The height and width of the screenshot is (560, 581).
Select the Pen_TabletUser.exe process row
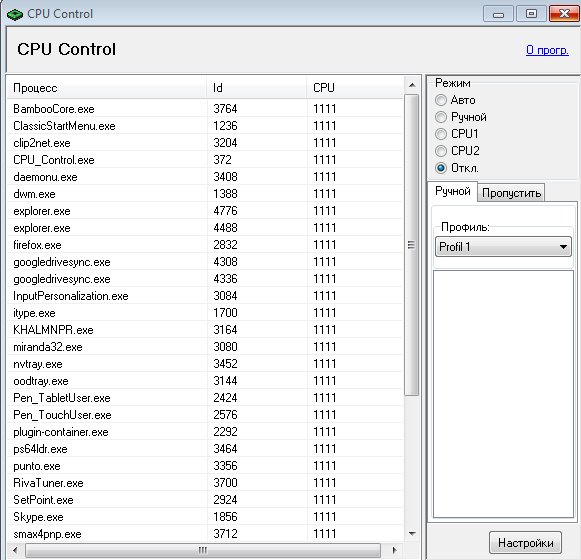(205, 398)
